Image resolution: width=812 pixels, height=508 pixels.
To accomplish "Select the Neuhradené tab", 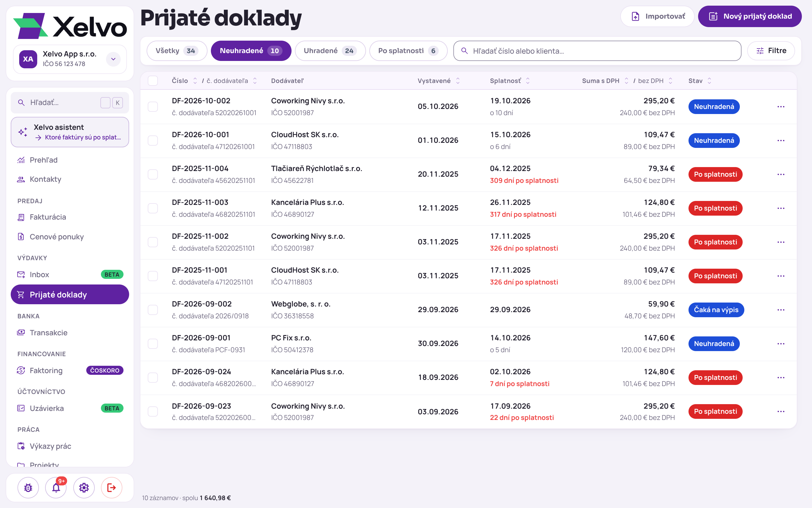I will [251, 51].
